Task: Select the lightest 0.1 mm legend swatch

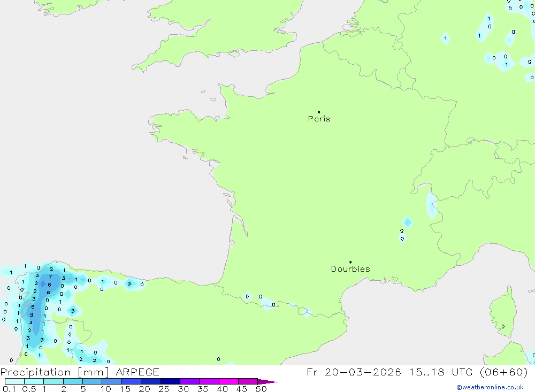Action: point(14,381)
